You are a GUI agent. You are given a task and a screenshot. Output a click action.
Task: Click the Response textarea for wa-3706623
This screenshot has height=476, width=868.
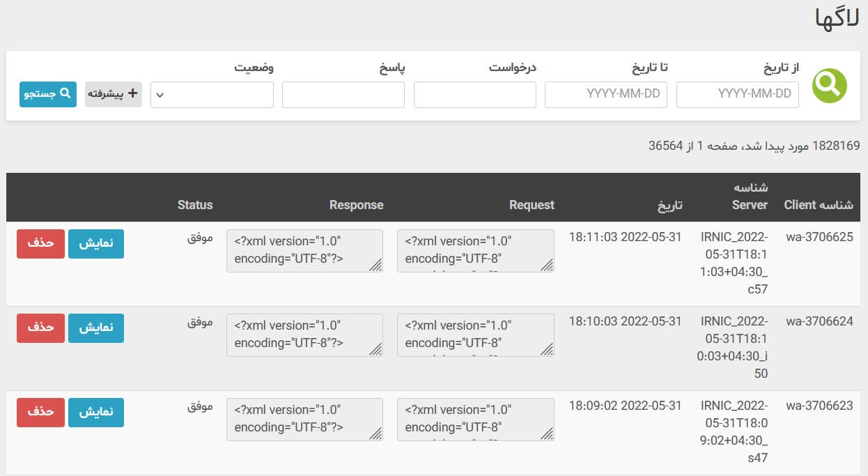(304, 420)
